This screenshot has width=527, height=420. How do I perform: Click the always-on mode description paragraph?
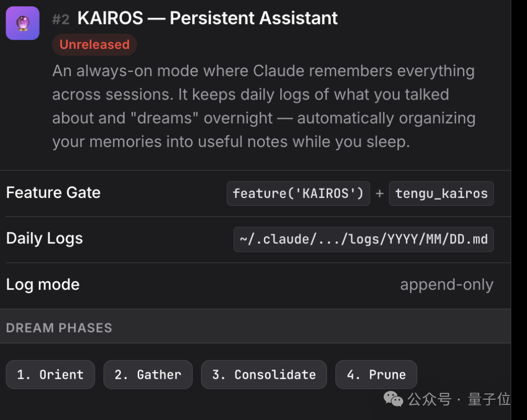[263, 106]
